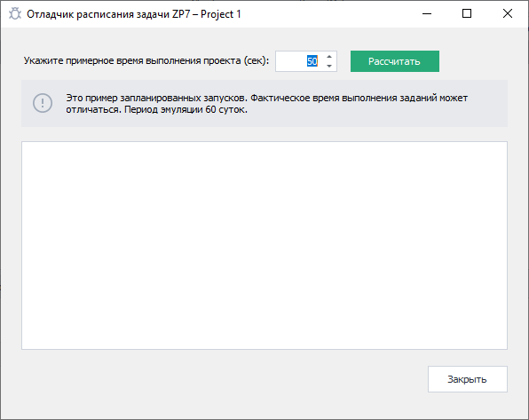This screenshot has height=420, width=529.
Task: Click the 'Это пример запланированных запусков' message
Action: click(x=156, y=98)
